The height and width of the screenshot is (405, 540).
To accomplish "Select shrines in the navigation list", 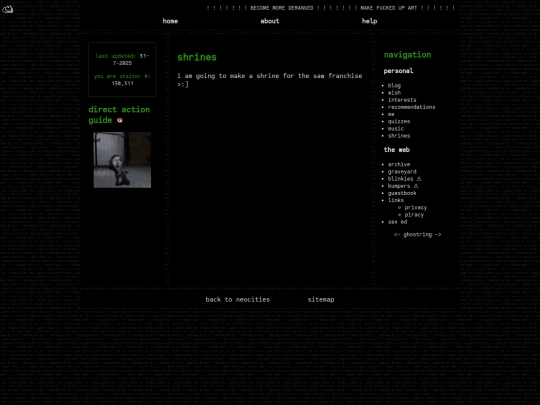I will click(399, 136).
